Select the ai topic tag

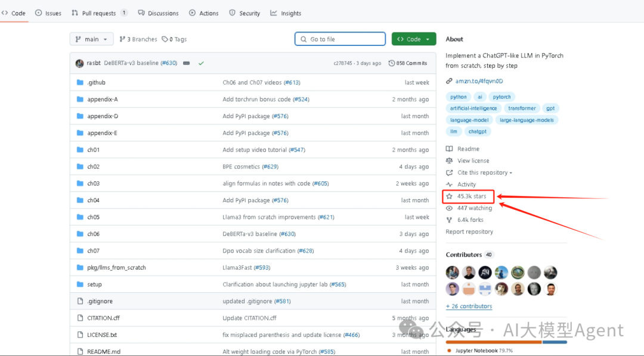(x=479, y=97)
